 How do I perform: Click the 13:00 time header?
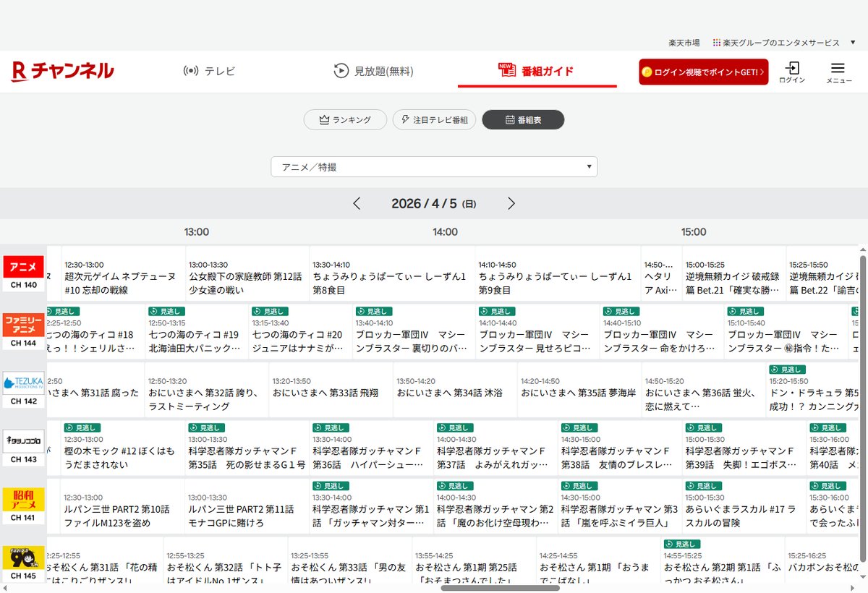pyautogui.click(x=197, y=232)
